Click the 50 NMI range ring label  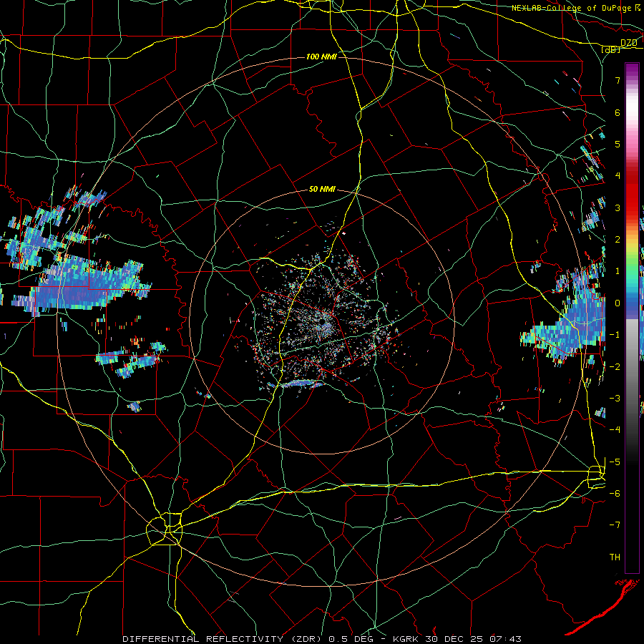tap(322, 190)
